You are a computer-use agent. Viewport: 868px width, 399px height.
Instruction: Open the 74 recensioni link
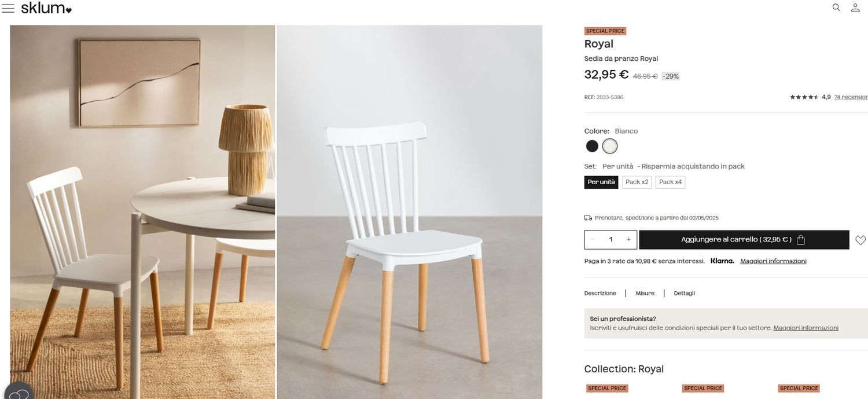point(851,97)
